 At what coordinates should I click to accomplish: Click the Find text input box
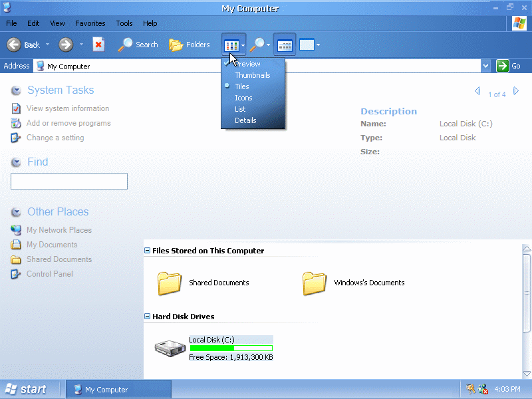click(x=69, y=181)
